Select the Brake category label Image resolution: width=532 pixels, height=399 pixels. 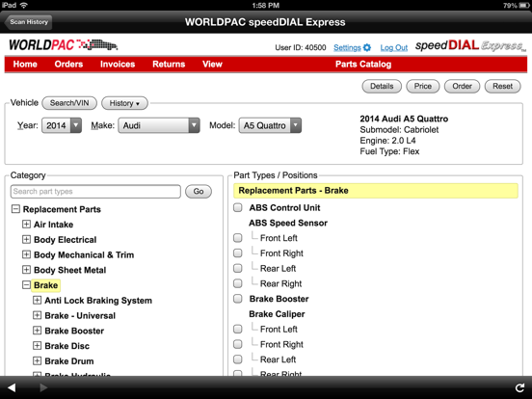point(46,285)
